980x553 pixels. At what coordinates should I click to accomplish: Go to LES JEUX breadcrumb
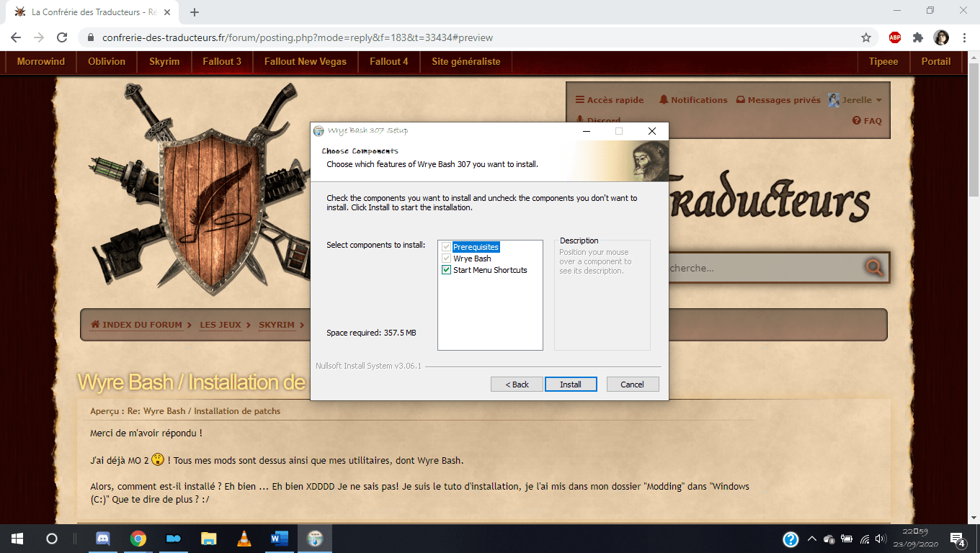pyautogui.click(x=220, y=325)
